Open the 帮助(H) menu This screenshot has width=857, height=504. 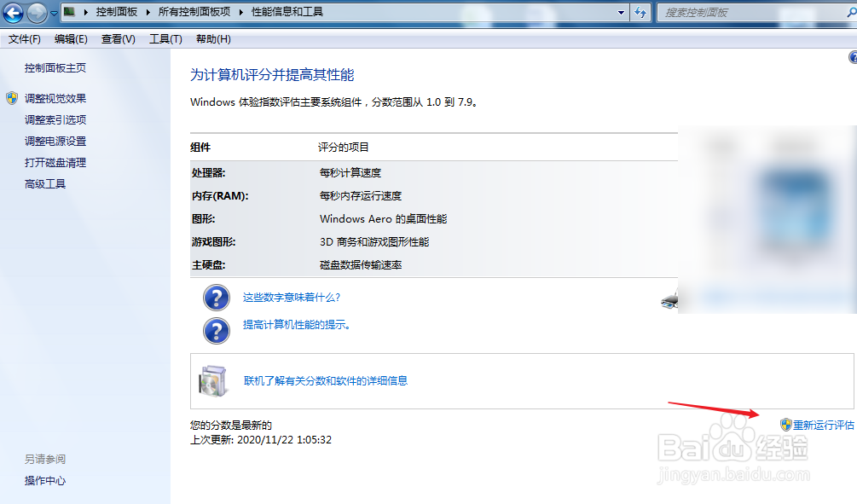213,39
